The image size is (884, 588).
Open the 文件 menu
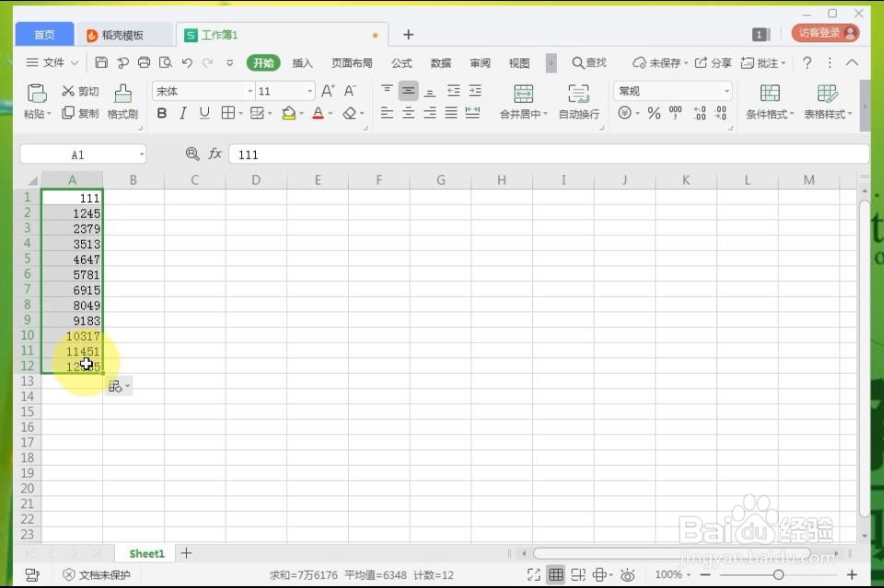tap(52, 63)
